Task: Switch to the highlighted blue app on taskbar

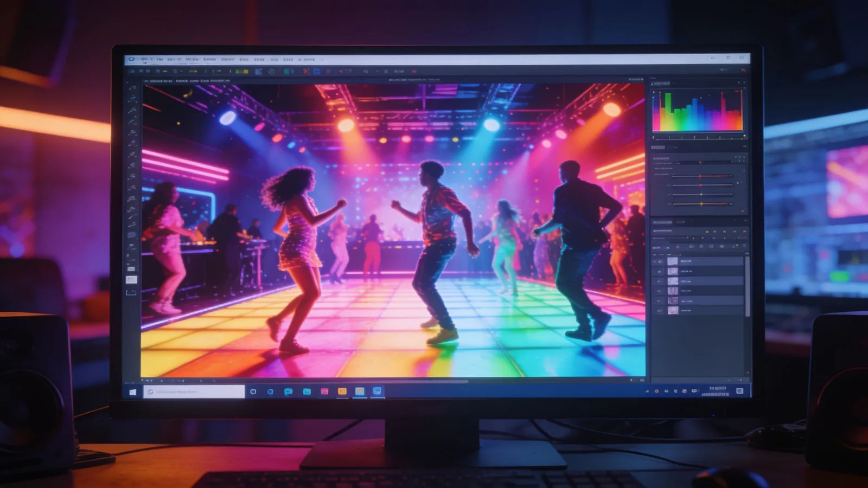Action: click(x=377, y=391)
